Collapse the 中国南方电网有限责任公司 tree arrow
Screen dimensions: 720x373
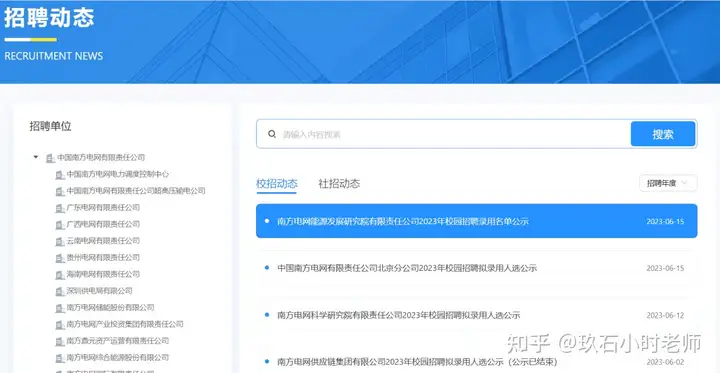tap(36, 157)
